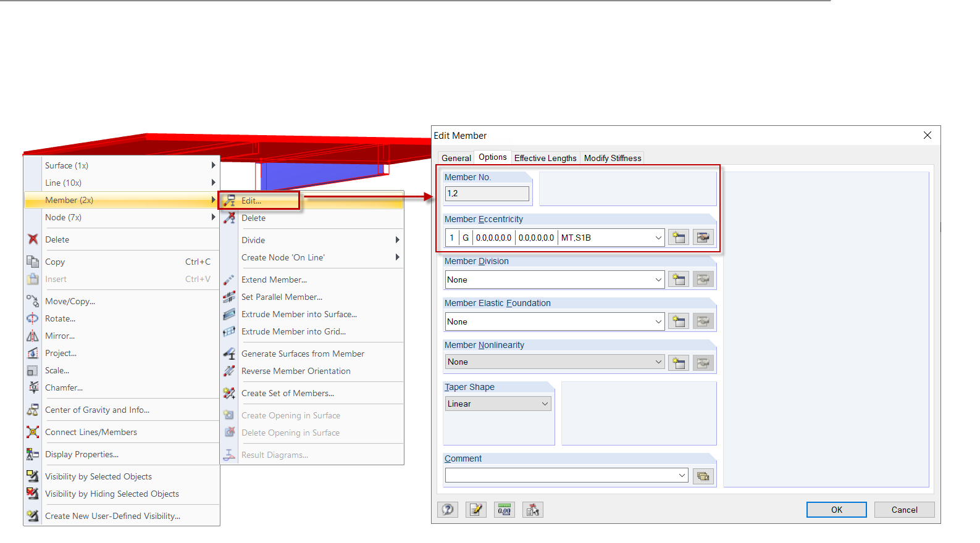Click the Extend Member icon
The image size is (980, 543).
(229, 280)
